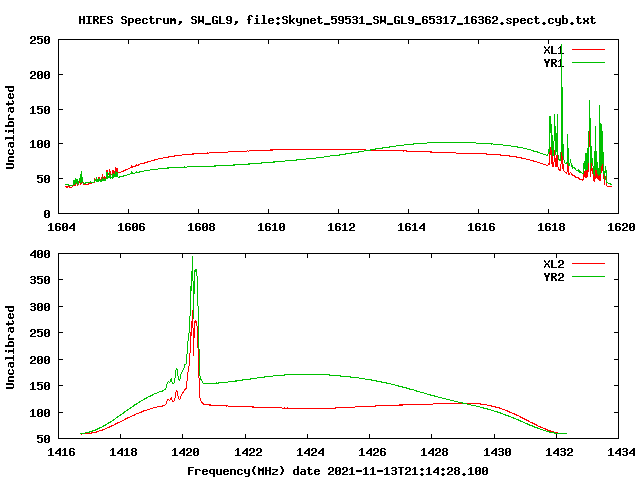Click the 1426 tick label
The image size is (640, 480).
click(x=372, y=452)
